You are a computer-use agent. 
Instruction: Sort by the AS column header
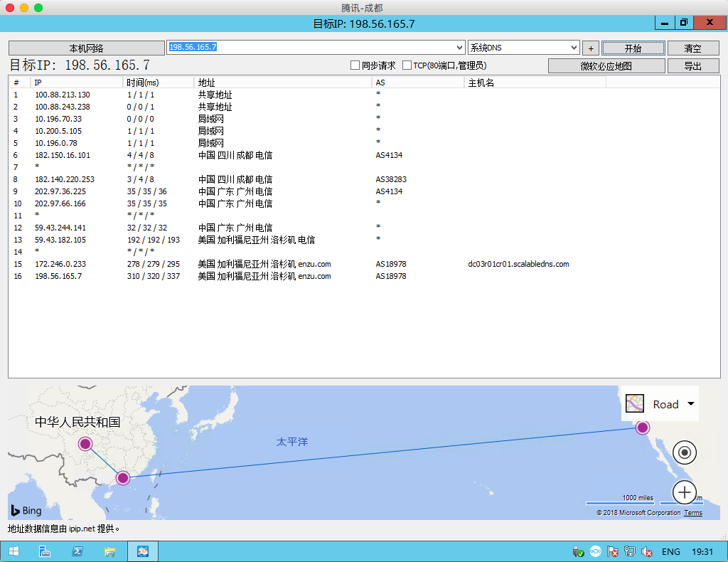click(x=418, y=83)
